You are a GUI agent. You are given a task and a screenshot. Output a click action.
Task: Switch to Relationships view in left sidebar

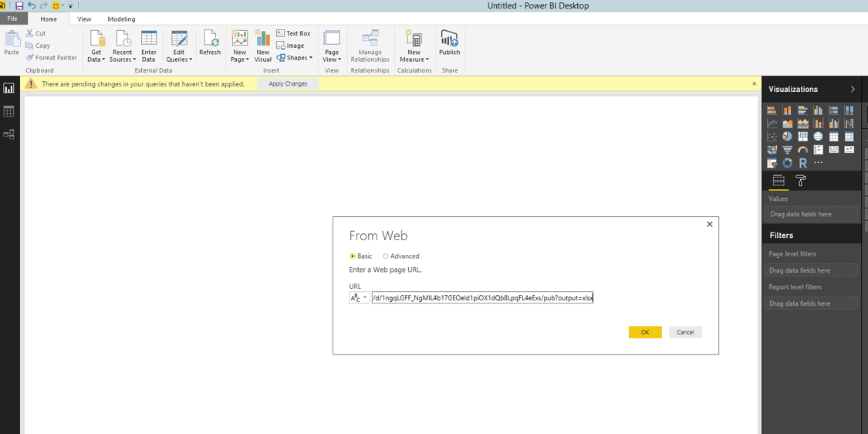(8, 134)
